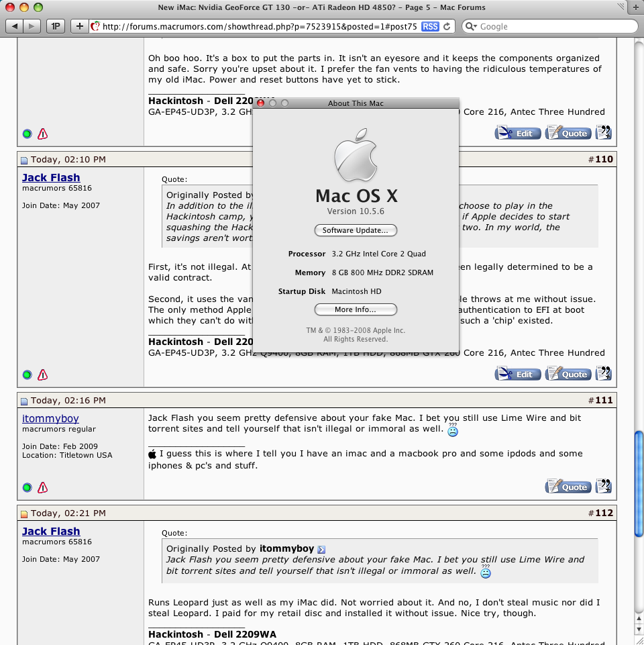Screen dimensions: 644x645
Task: Report post #110 via warning triangle
Action: click(43, 375)
